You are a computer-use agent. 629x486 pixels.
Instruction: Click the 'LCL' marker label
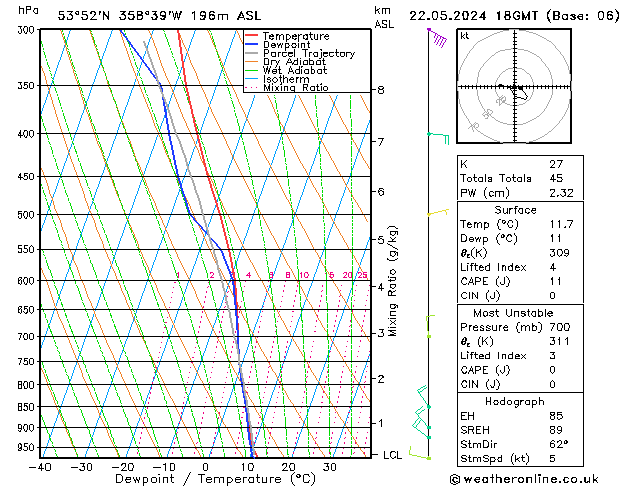tap(392, 455)
